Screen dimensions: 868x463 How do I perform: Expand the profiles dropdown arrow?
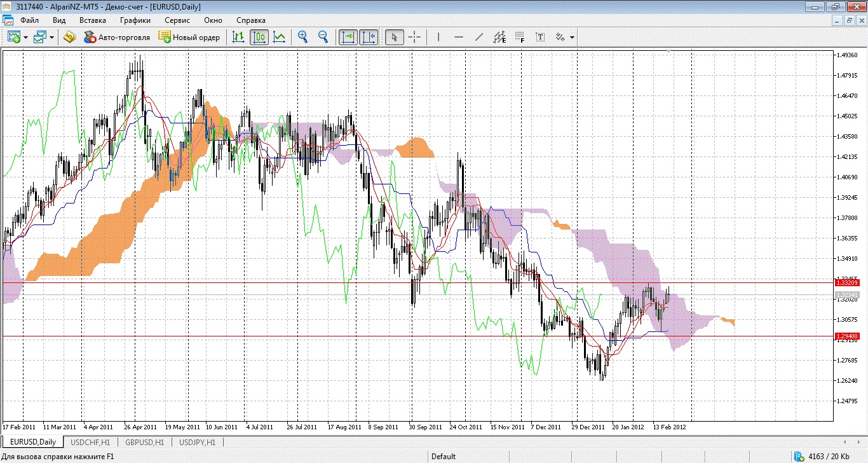click(51, 38)
